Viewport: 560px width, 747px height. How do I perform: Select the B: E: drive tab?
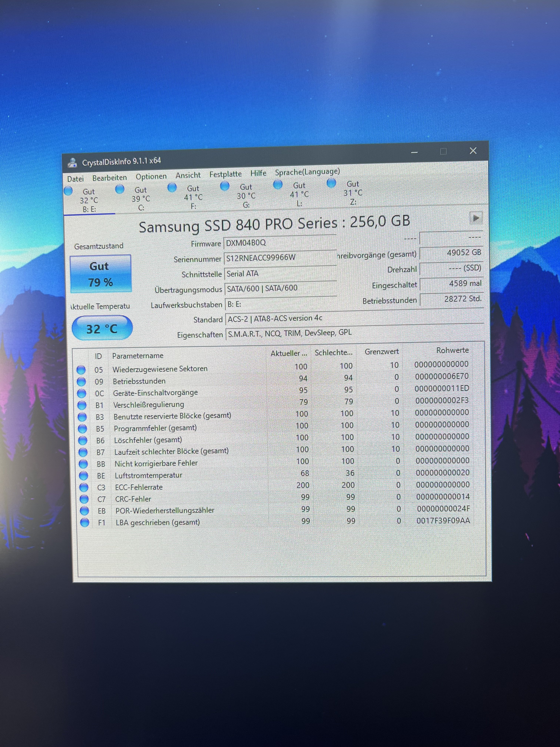click(x=89, y=201)
